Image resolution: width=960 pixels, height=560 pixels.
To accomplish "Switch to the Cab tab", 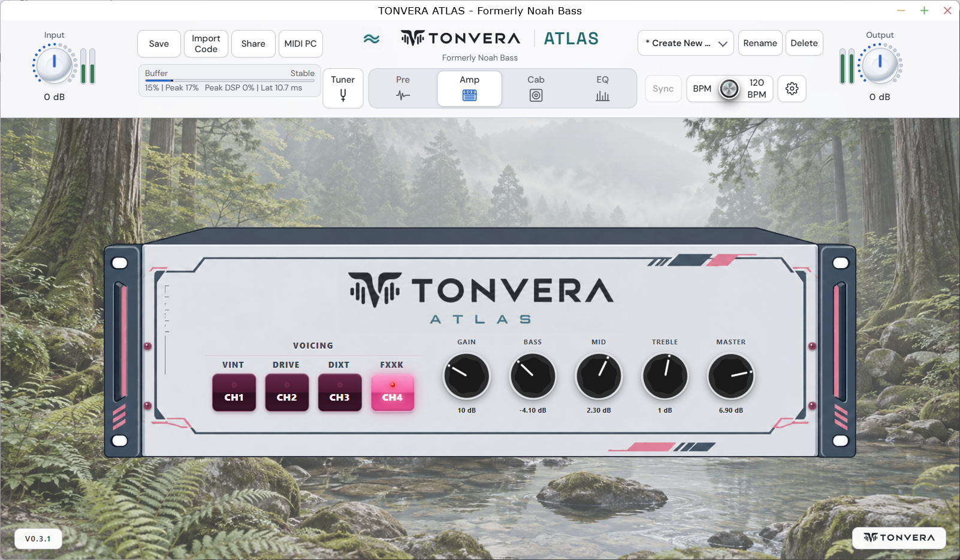I will coord(536,89).
